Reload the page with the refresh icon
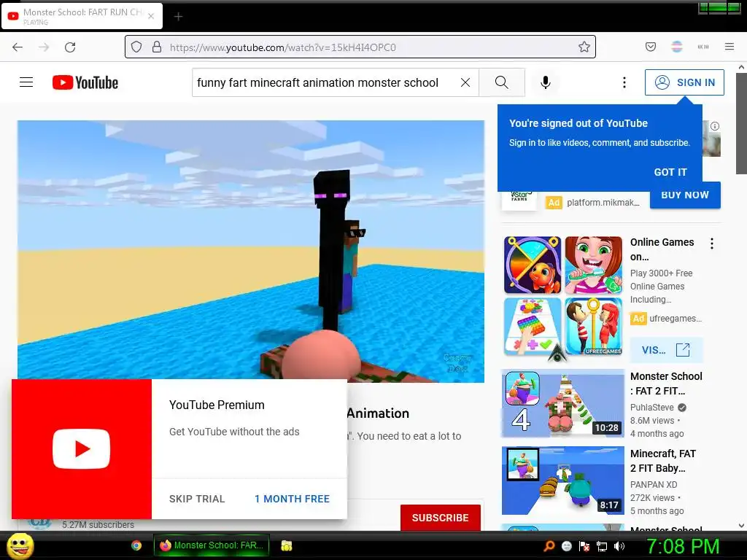The image size is (747, 560). point(70,47)
